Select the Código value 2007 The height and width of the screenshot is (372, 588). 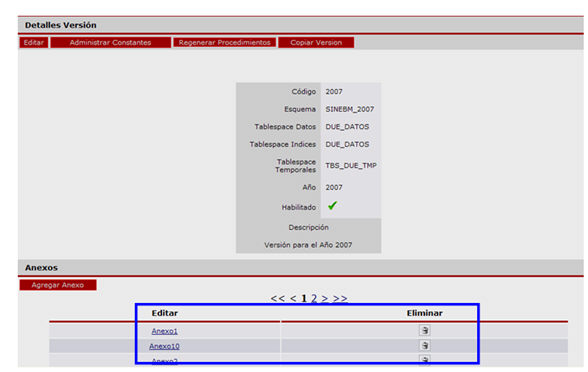(x=334, y=92)
